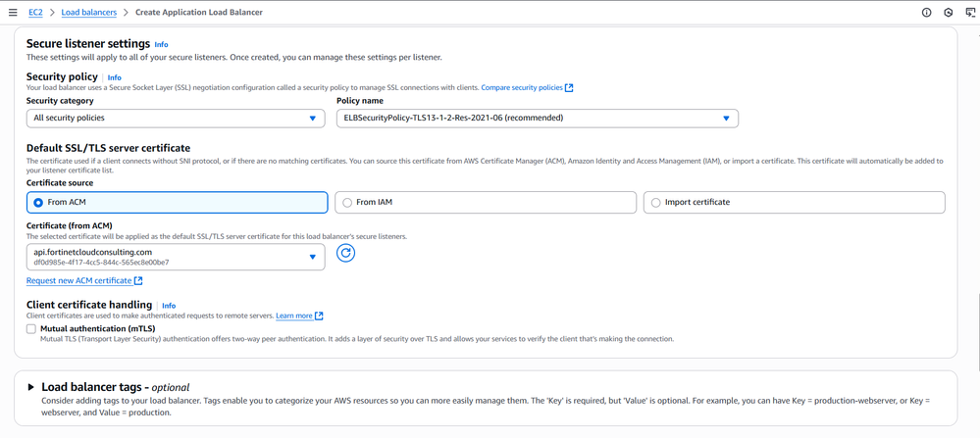Go to EC2 in the breadcrumb

(35, 13)
